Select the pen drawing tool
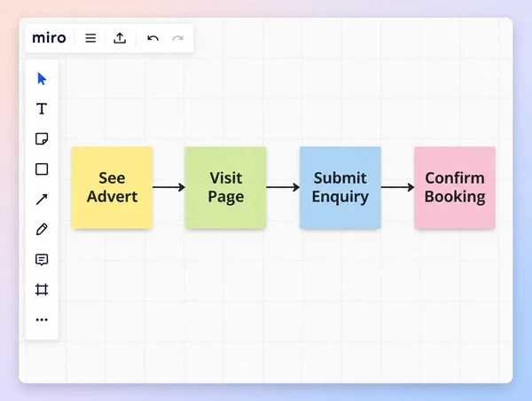 click(x=42, y=229)
